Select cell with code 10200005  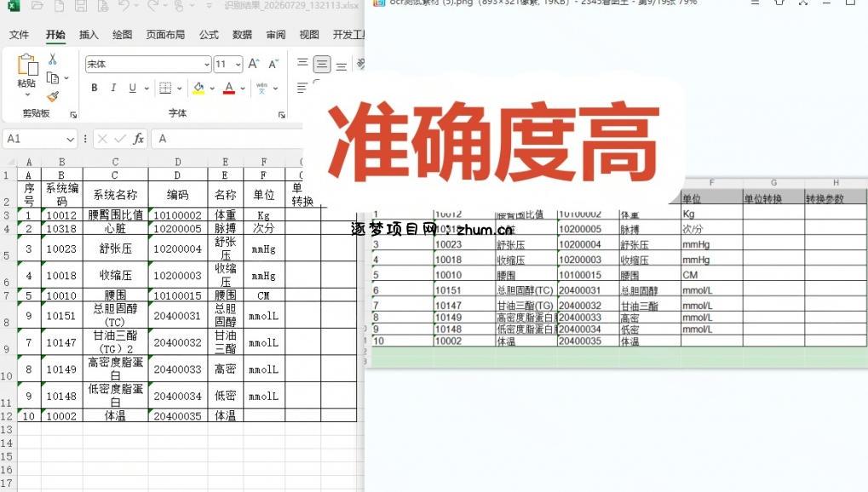click(x=178, y=228)
